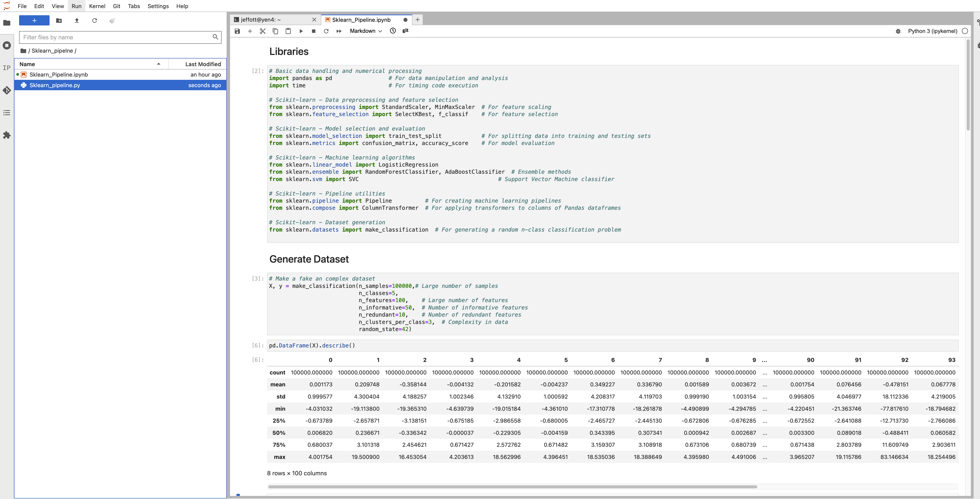Cut selected cell with scissors icon
The height and width of the screenshot is (499, 980).
coord(262,31)
